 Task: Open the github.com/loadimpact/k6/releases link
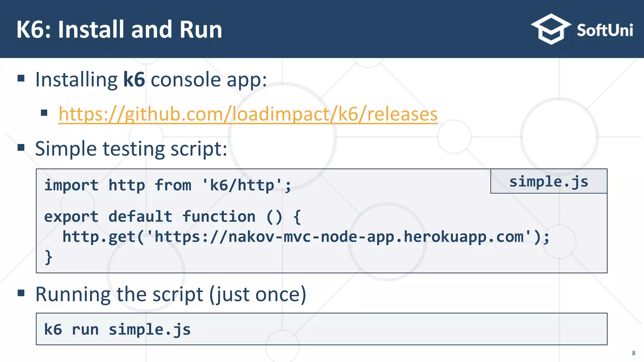click(x=248, y=114)
